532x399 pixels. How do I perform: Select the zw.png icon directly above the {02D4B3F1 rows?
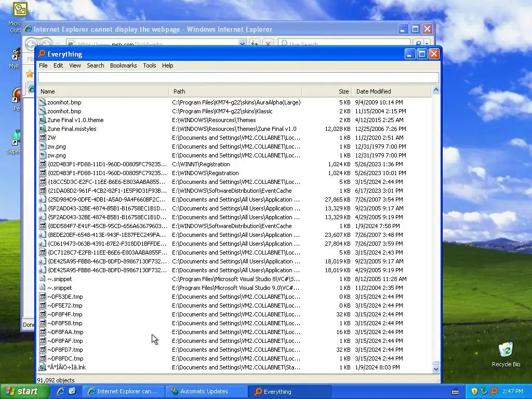(43, 155)
